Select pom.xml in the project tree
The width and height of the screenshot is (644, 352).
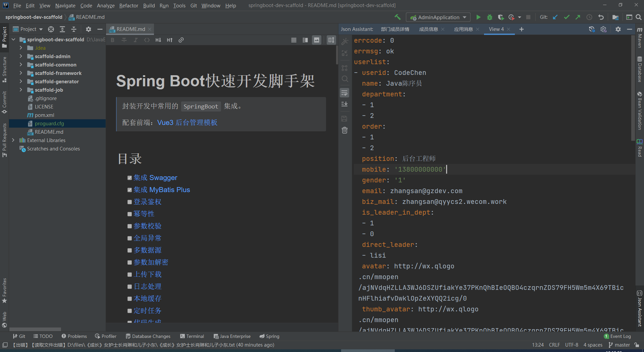pyautogui.click(x=44, y=115)
